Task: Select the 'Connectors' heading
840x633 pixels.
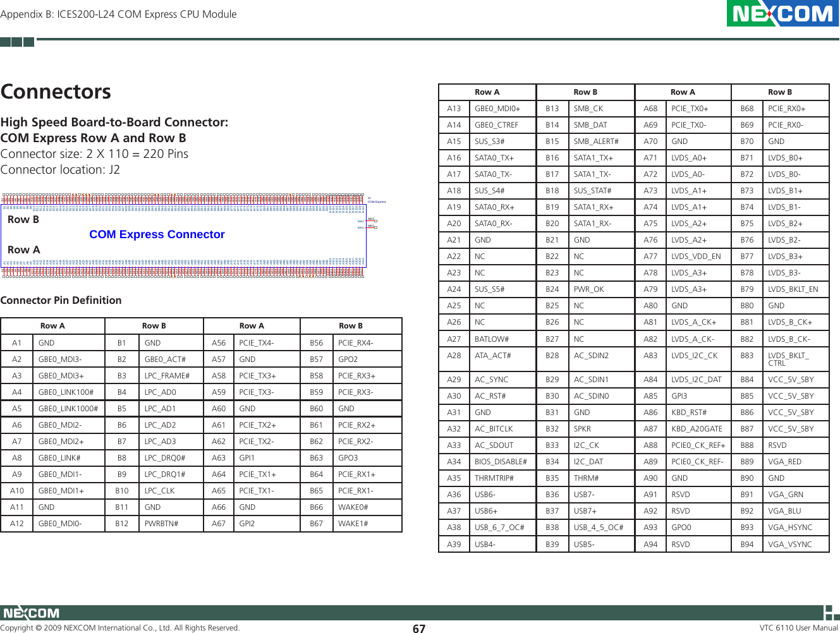Action: pyautogui.click(x=56, y=92)
